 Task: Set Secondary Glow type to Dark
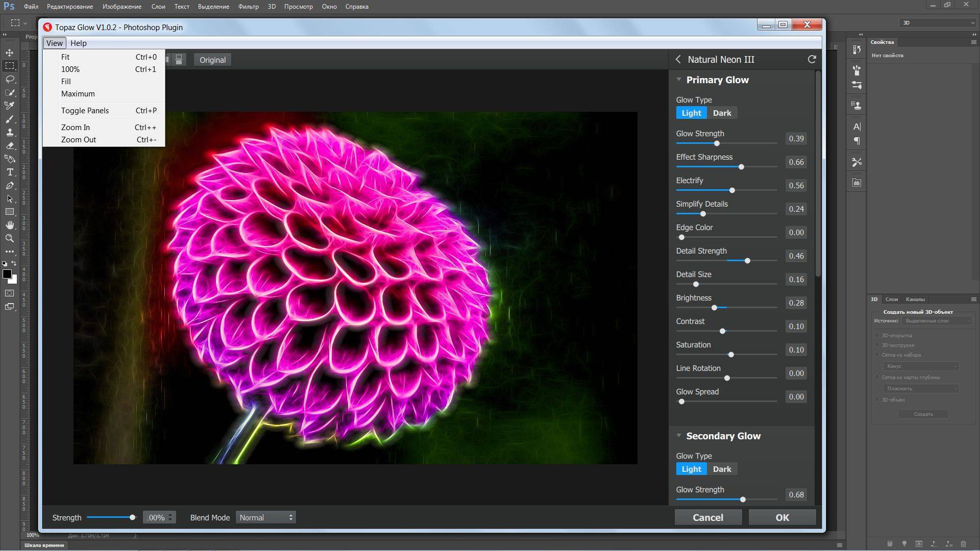722,469
